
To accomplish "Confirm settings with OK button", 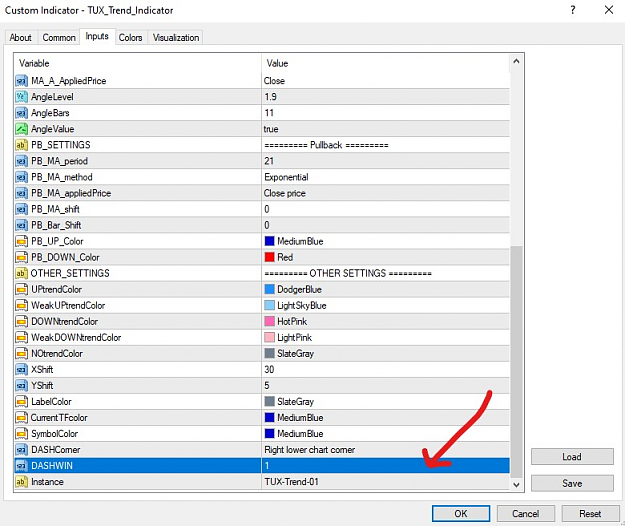I will click(461, 514).
